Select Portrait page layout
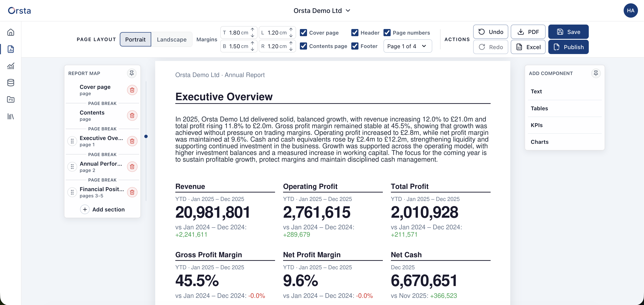The height and width of the screenshot is (305, 644). pyautogui.click(x=135, y=40)
